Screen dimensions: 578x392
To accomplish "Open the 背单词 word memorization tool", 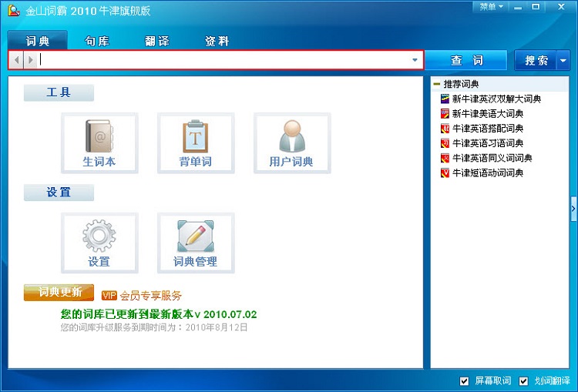I will pyautogui.click(x=195, y=142).
